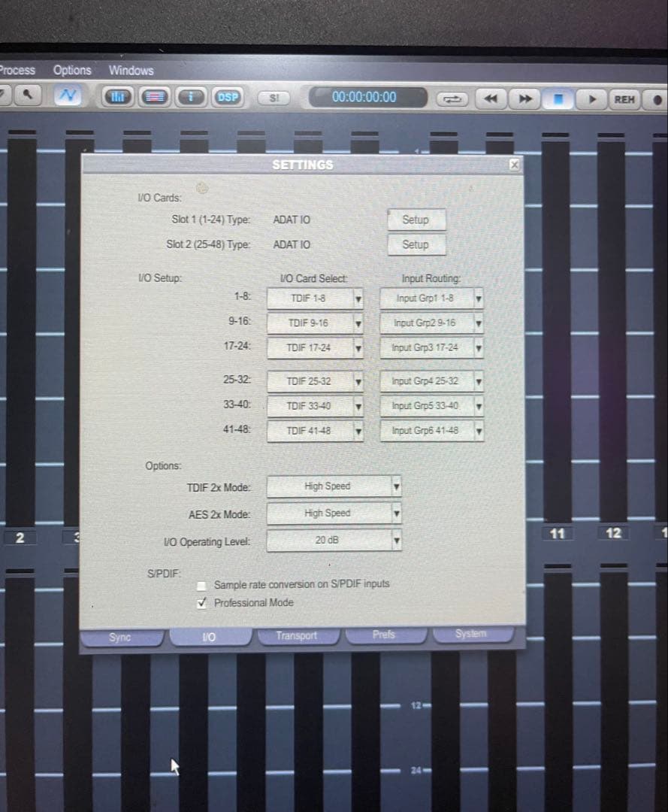This screenshot has height=812, width=668.
Task: Click the REH rehearse button
Action: coord(624,99)
